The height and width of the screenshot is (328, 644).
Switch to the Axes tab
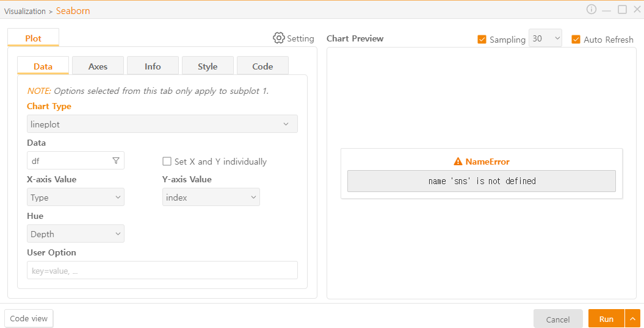98,66
